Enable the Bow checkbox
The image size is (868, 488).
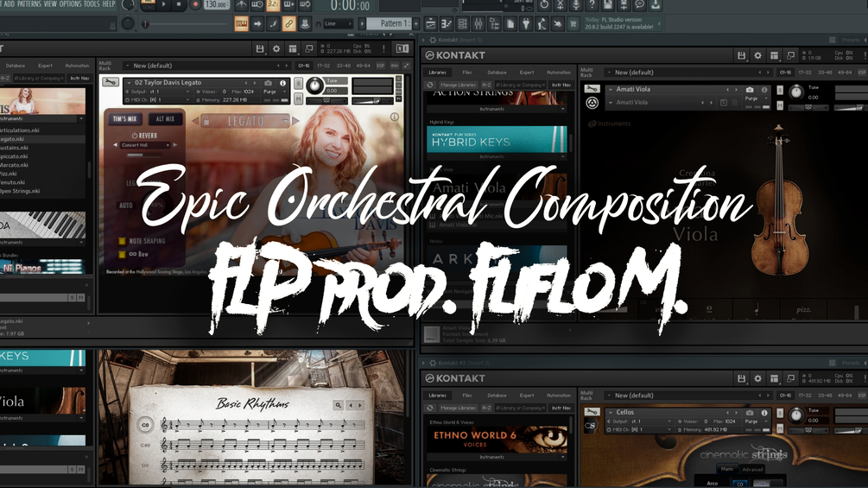122,255
